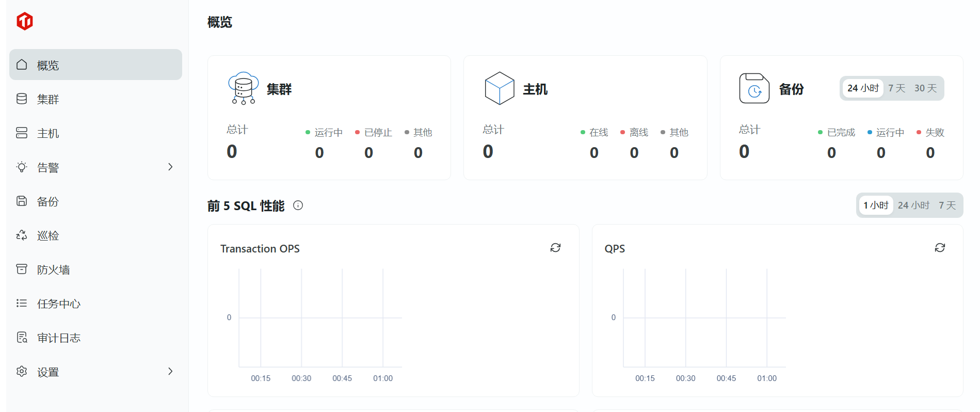Open the 备份 menu item in sidebar
This screenshot has width=980, height=412.
(x=48, y=201)
